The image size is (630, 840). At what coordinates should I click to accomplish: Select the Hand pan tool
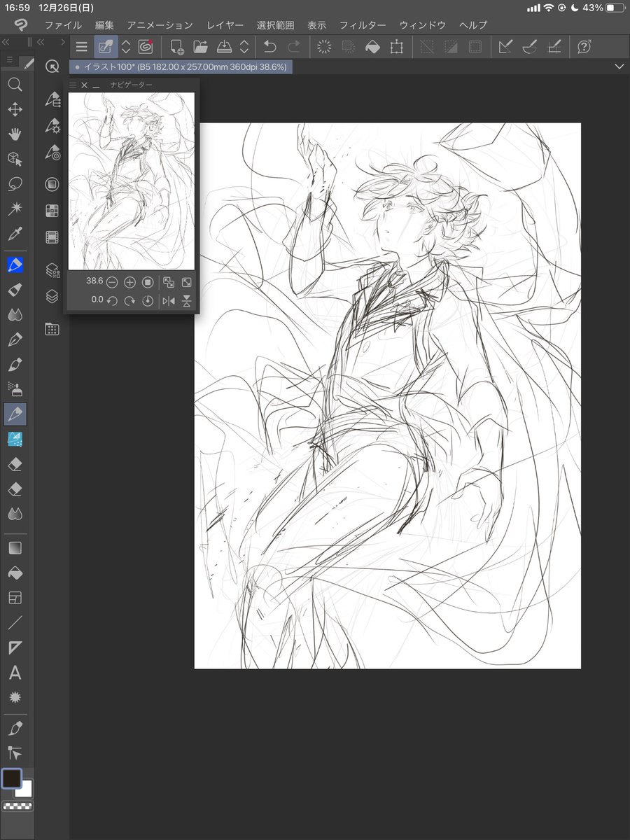pos(15,134)
